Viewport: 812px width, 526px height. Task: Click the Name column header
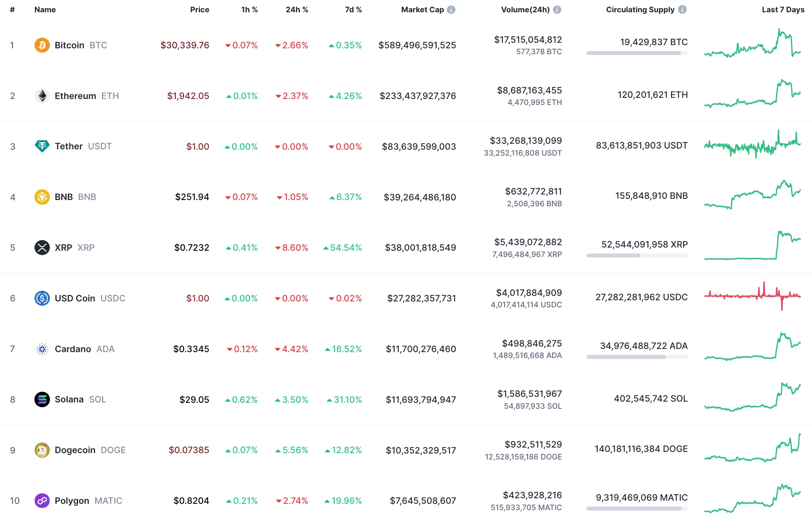45,10
